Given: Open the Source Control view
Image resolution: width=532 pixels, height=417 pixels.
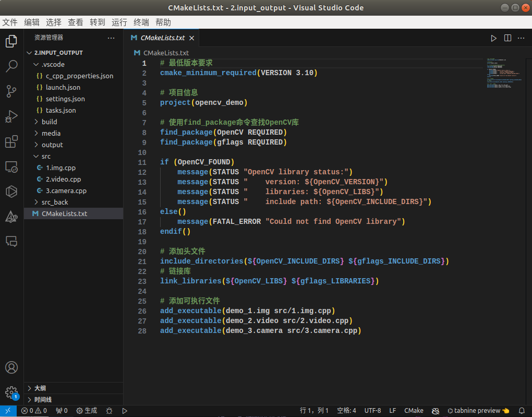Looking at the screenshot, I should pyautogui.click(x=11, y=91).
